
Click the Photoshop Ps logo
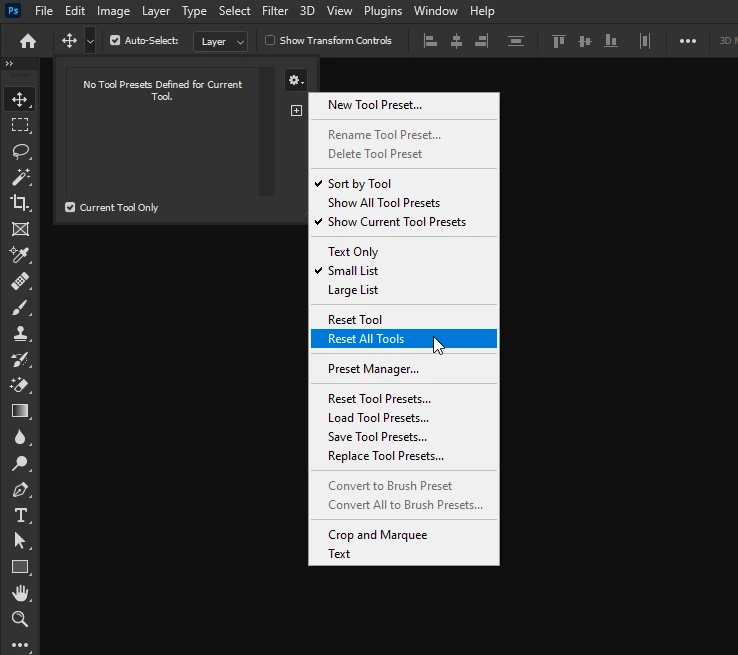click(x=13, y=10)
